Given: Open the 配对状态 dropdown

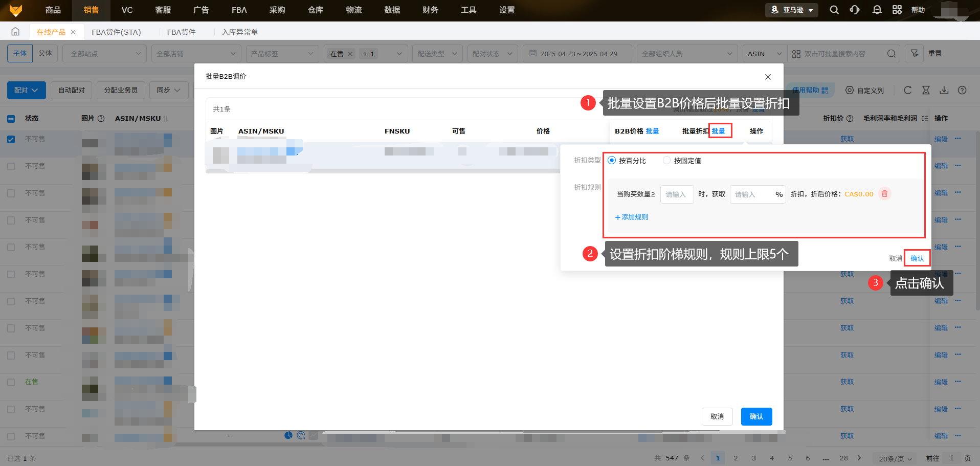Looking at the screenshot, I should [493, 54].
